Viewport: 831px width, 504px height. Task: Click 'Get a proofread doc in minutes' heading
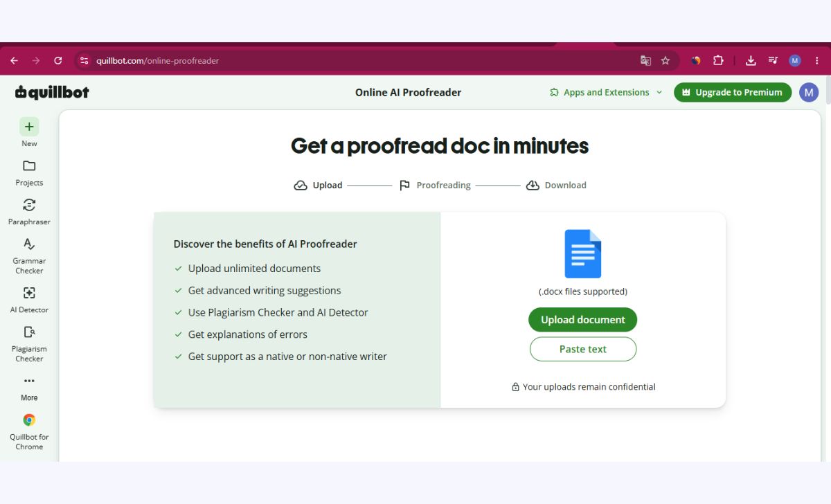tap(440, 146)
